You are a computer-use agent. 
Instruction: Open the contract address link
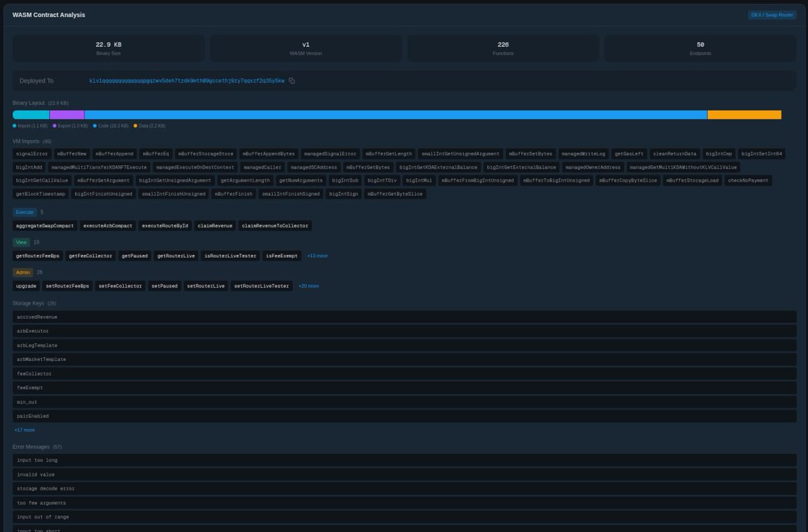(x=187, y=81)
